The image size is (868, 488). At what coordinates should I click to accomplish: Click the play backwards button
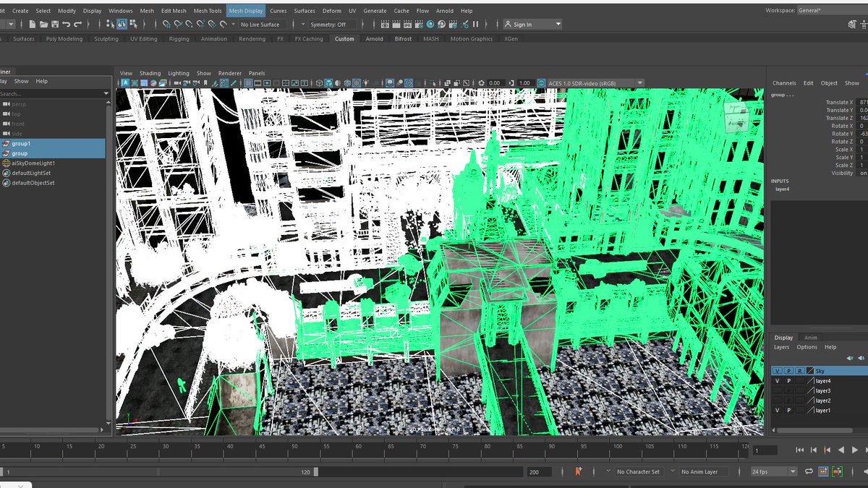[841, 450]
